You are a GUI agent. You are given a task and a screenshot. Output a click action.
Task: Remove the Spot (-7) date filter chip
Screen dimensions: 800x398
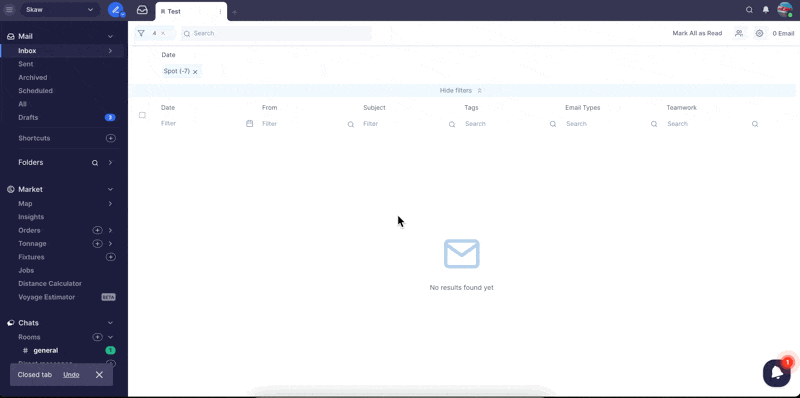pyautogui.click(x=195, y=72)
